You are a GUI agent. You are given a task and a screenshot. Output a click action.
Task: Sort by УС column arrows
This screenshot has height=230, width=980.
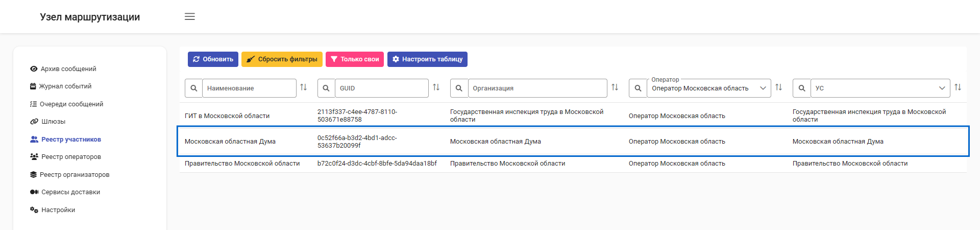tap(958, 87)
